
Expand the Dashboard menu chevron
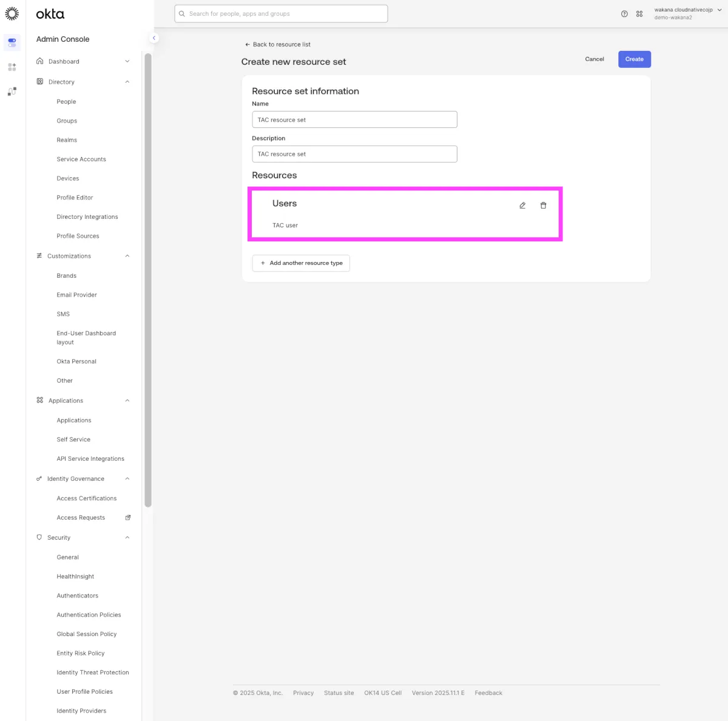click(127, 61)
